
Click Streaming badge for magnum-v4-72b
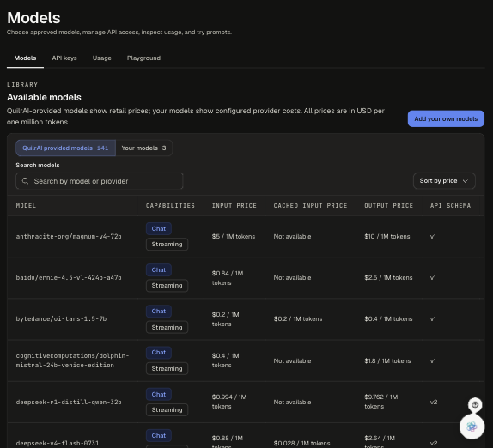click(167, 244)
